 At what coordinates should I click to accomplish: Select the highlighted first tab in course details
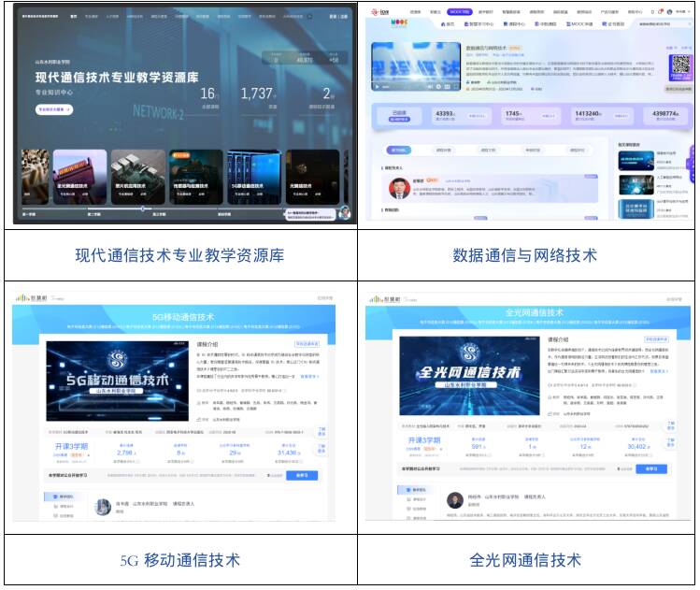tap(399, 150)
